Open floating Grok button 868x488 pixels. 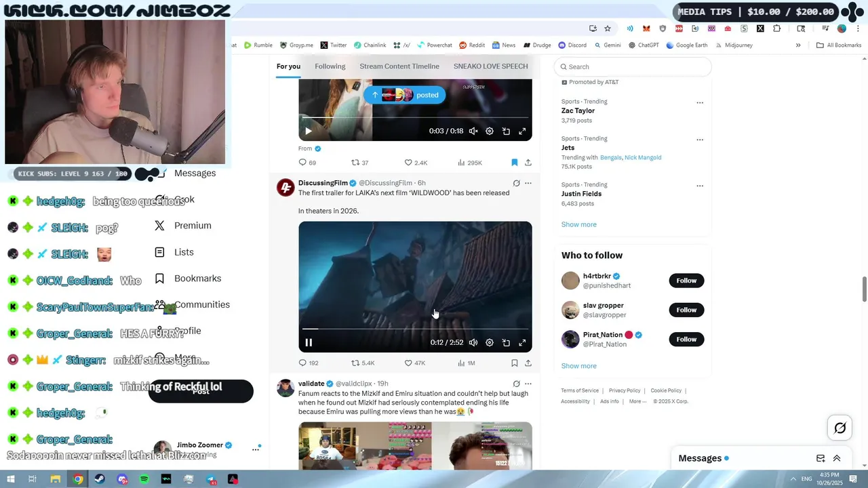840,428
